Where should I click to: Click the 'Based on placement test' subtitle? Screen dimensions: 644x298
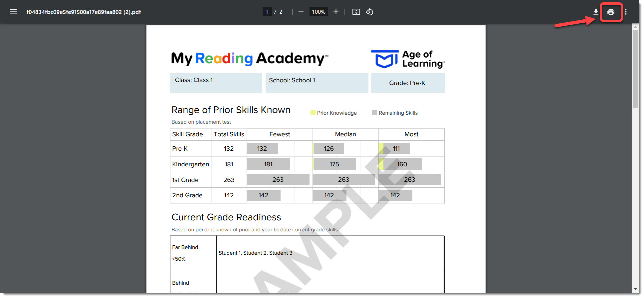pos(201,122)
